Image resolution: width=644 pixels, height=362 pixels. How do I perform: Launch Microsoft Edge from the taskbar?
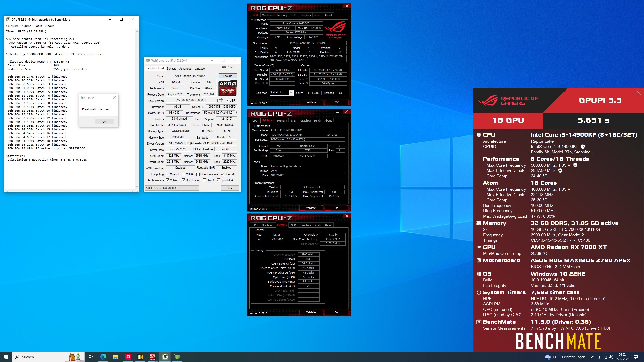pos(103,357)
